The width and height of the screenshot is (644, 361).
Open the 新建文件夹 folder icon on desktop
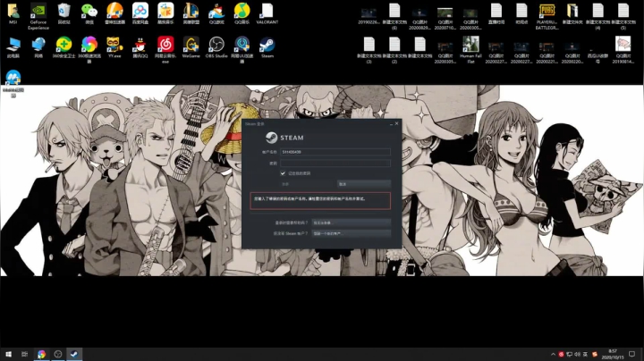[x=572, y=13]
